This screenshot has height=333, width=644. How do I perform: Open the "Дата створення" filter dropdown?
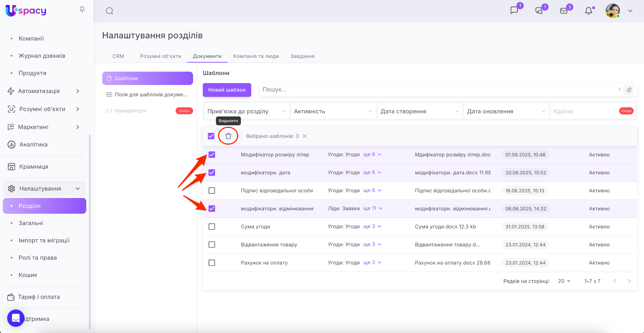419,111
